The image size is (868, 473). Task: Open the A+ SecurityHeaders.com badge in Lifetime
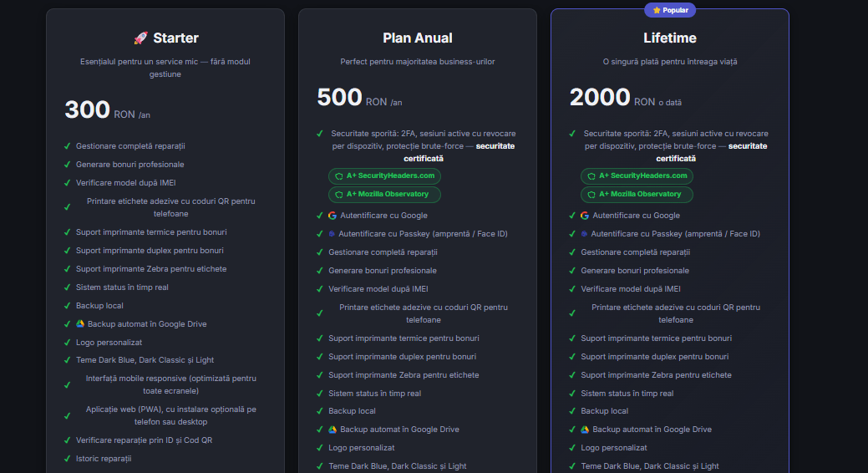click(637, 176)
